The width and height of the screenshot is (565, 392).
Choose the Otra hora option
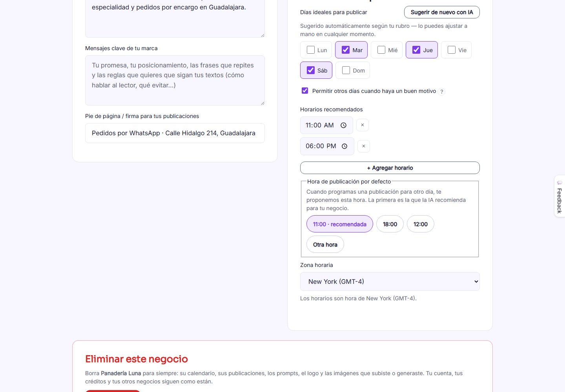(325, 244)
